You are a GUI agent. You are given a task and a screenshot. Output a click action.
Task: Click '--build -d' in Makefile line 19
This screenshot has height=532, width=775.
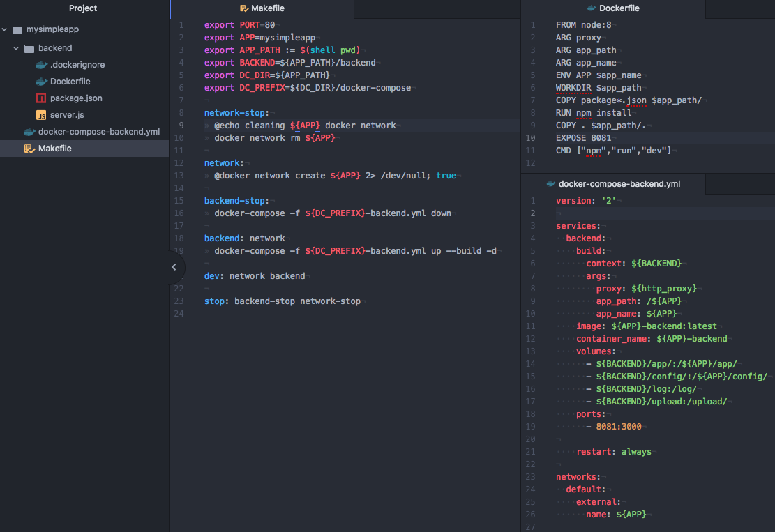(x=471, y=251)
